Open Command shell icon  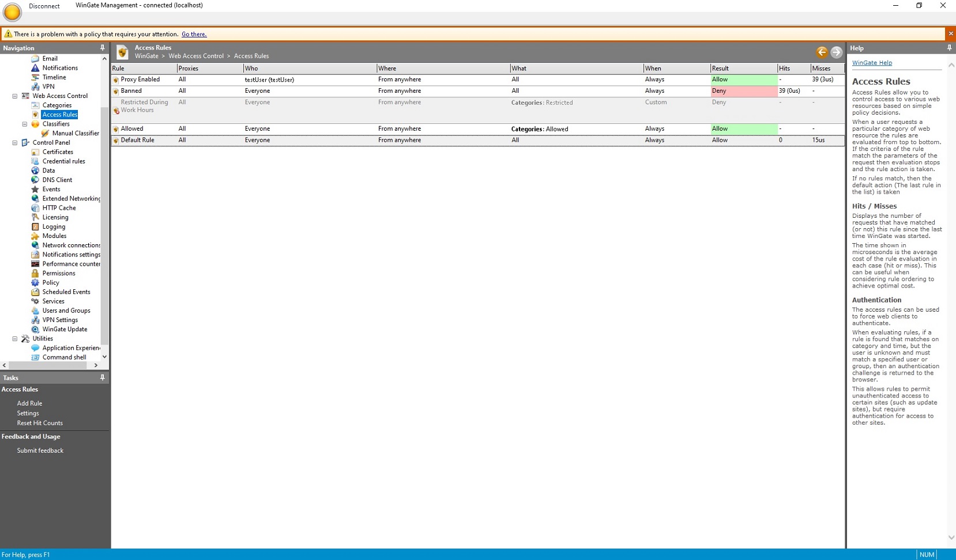click(x=35, y=357)
